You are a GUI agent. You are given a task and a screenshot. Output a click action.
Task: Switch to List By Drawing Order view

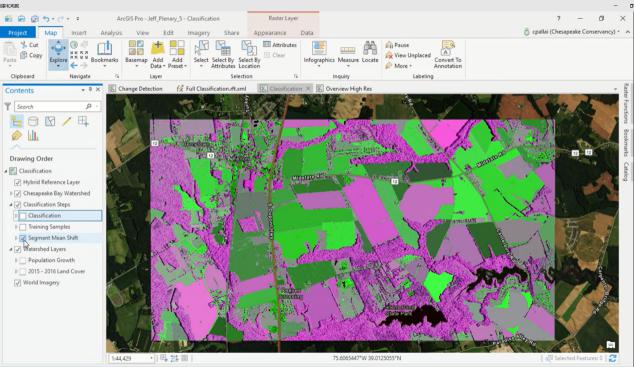pos(17,121)
